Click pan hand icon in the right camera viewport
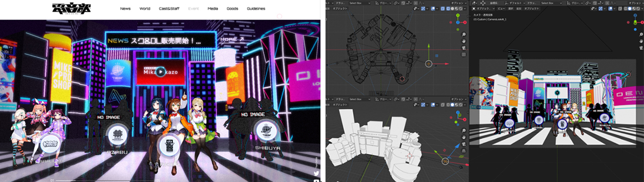 point(641,41)
